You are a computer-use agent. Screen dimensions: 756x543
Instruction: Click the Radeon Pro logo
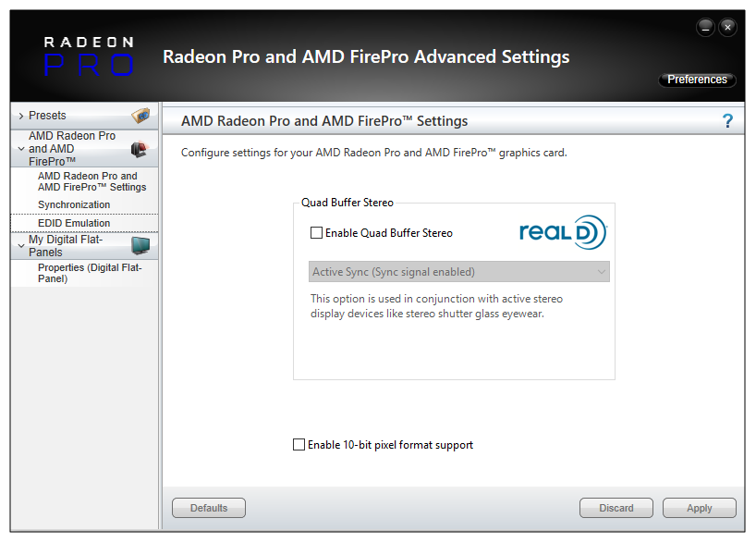(x=89, y=56)
